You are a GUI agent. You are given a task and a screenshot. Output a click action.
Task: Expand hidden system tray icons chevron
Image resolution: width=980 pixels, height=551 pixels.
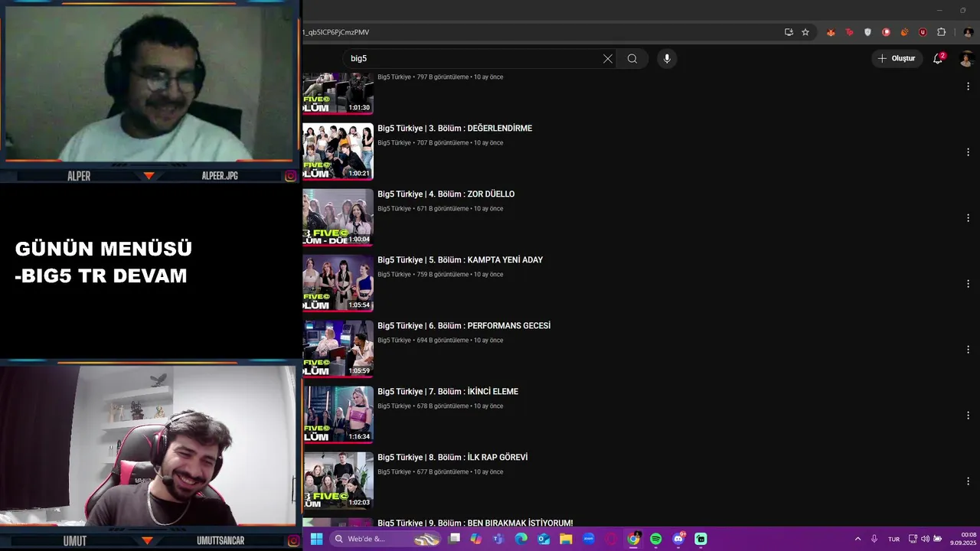[857, 539]
